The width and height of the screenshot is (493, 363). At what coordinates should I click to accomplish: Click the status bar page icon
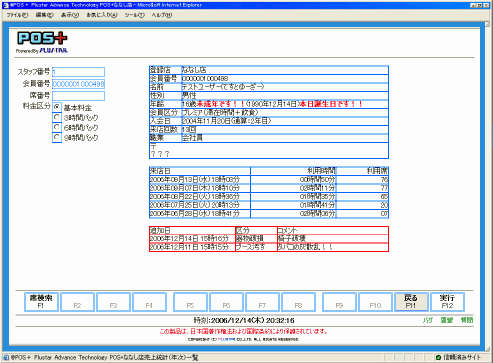pyautogui.click(x=6, y=358)
